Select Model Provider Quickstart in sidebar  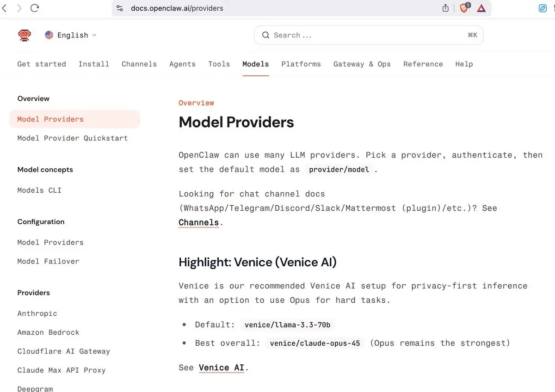(73, 138)
